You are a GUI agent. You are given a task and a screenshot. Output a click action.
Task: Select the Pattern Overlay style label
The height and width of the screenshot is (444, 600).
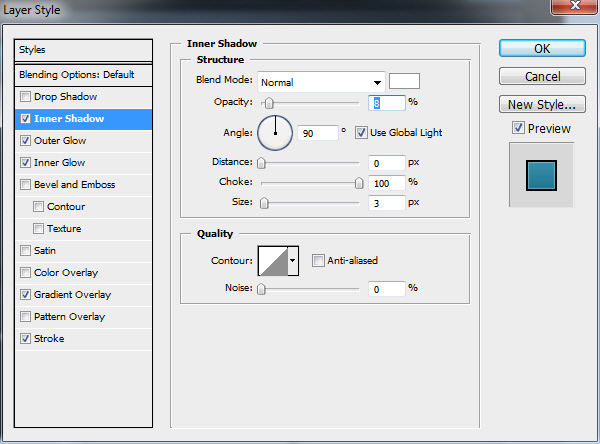pyautogui.click(x=69, y=317)
